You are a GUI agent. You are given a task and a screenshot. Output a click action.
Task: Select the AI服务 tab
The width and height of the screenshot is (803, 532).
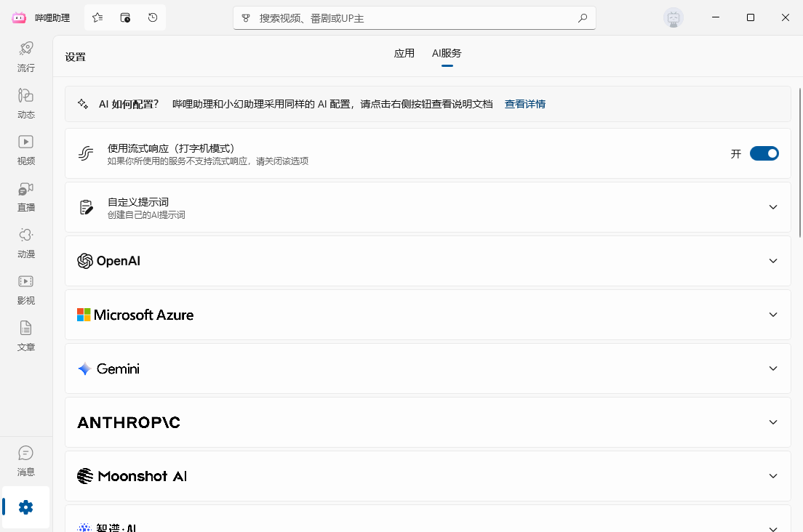(447, 53)
